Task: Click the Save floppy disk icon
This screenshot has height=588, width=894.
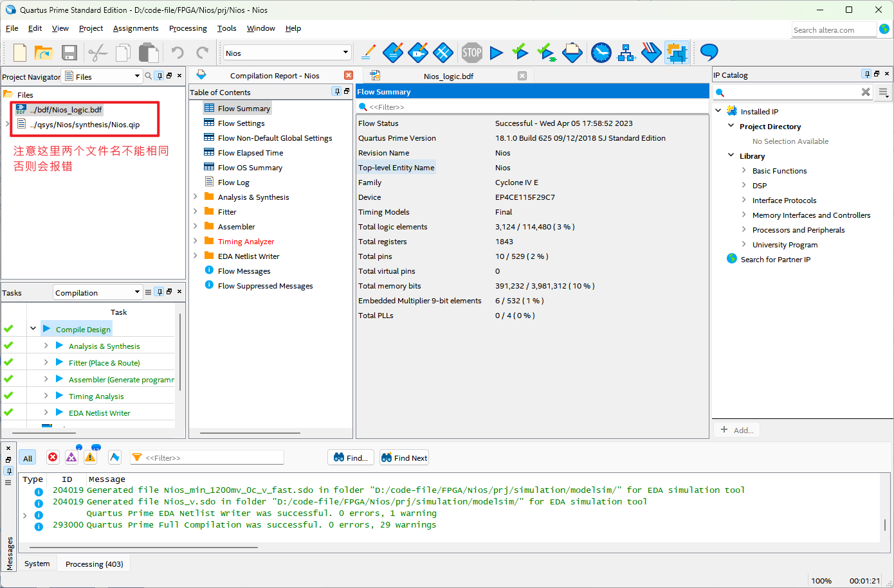Action: click(x=69, y=53)
